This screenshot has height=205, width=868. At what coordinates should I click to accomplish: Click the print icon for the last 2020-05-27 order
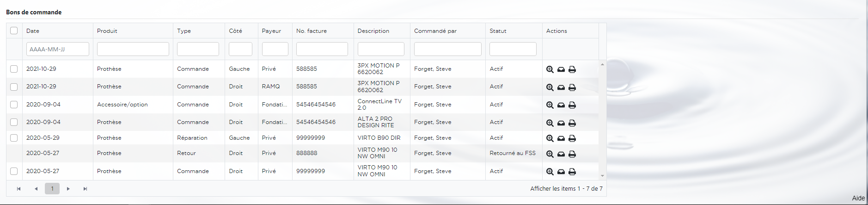coord(572,172)
